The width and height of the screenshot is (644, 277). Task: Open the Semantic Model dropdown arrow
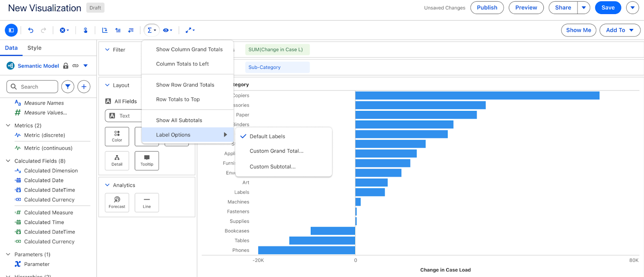pos(85,66)
